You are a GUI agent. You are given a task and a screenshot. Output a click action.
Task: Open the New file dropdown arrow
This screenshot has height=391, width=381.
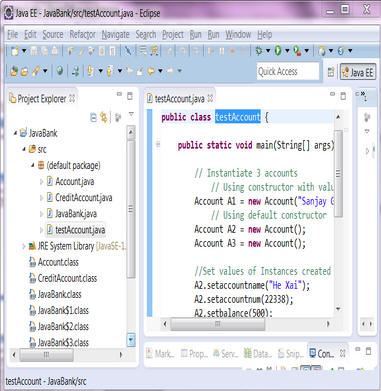tap(24, 51)
